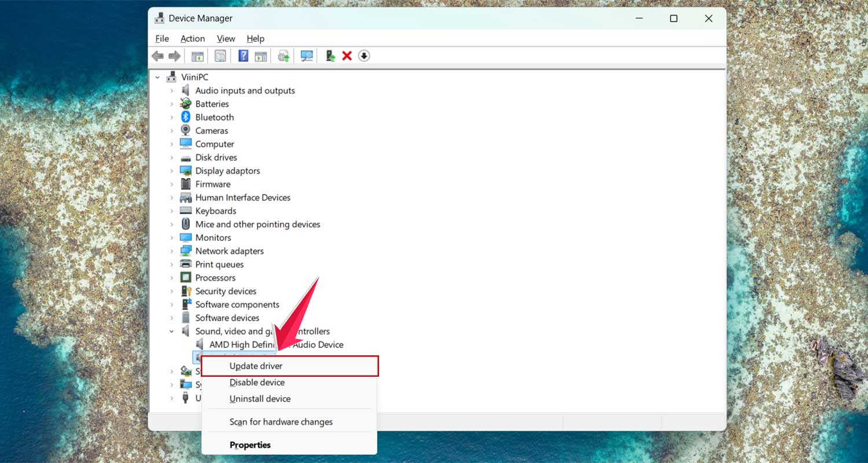Expand the Bluetooth category
The height and width of the screenshot is (463, 868).
171,117
